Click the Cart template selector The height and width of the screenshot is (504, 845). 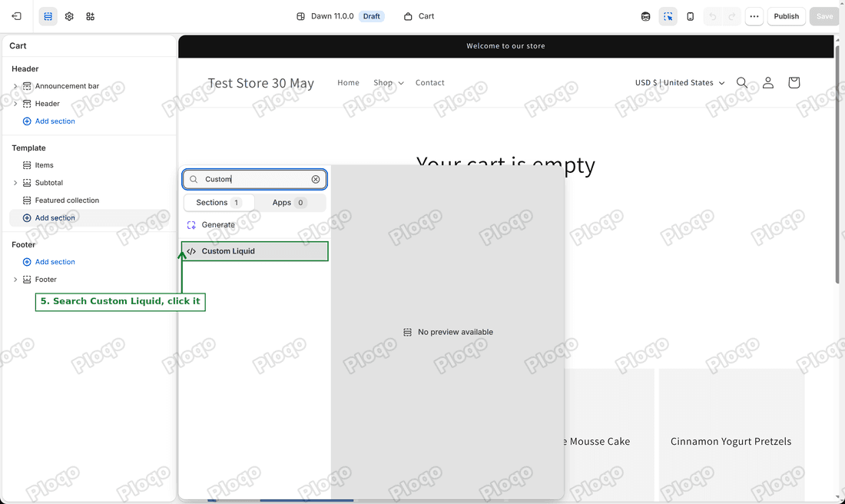(419, 16)
